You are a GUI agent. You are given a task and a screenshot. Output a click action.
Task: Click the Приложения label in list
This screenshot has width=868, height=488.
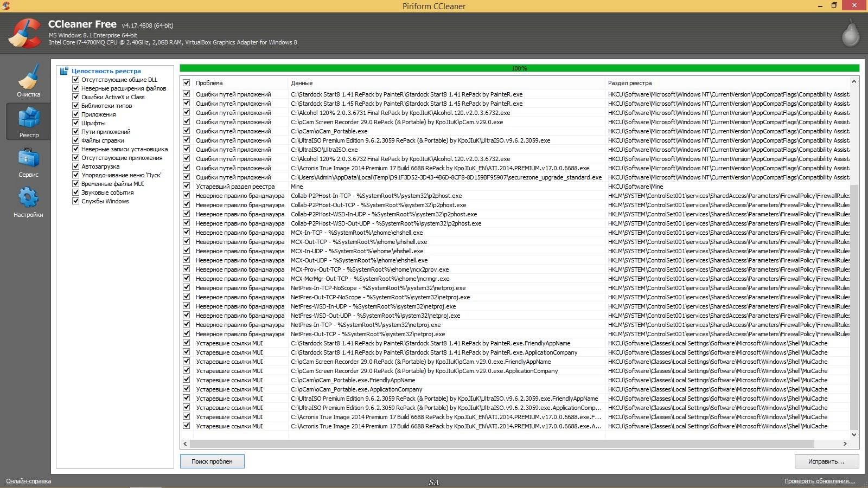99,114
